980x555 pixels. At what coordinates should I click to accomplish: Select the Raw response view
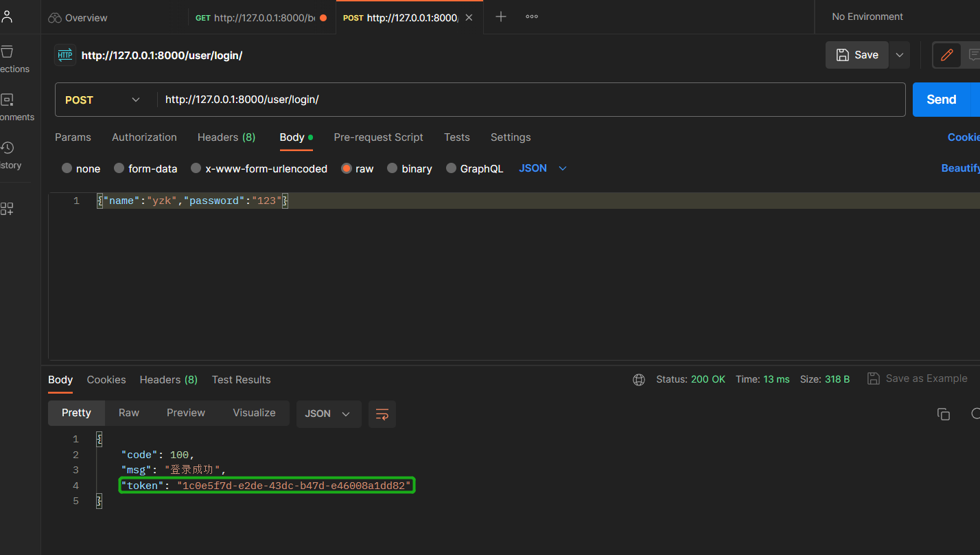129,413
